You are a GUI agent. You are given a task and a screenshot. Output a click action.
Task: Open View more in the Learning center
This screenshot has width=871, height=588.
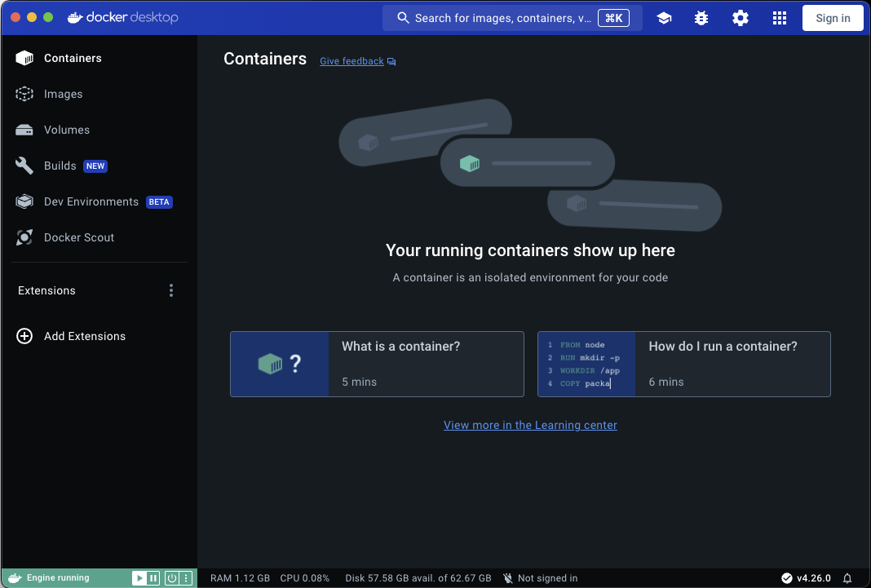(530, 426)
